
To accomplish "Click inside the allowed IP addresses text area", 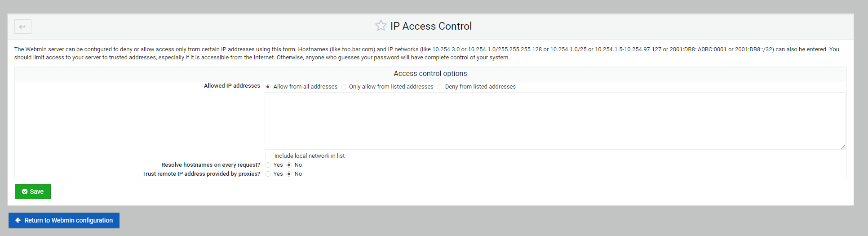I will (555, 121).
